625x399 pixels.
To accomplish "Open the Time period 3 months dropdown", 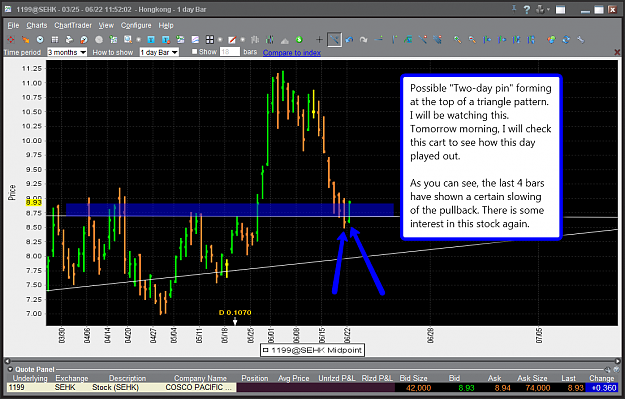I will [67, 52].
